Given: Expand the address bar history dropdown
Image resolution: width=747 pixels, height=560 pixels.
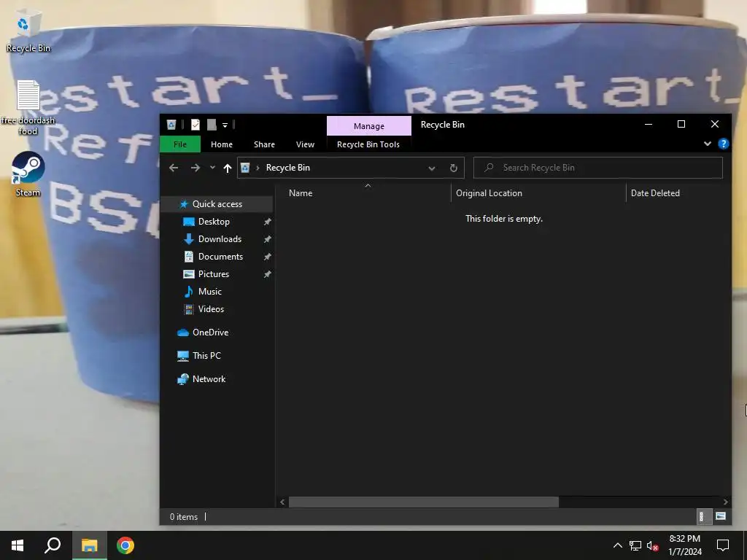Looking at the screenshot, I should click(432, 168).
